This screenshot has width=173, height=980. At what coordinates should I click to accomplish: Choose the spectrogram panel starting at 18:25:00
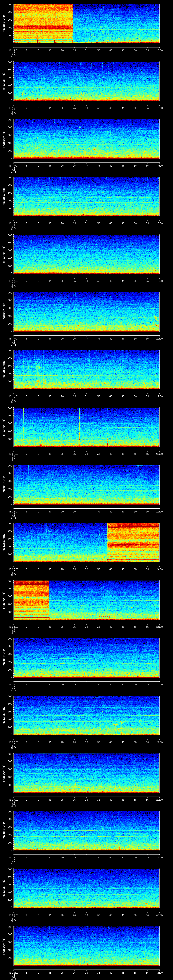pos(86,657)
